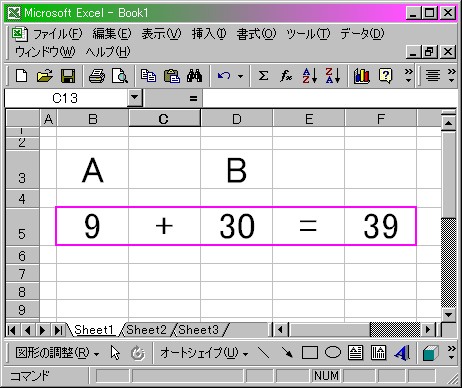Open the ファイル(F) menu
The width and height of the screenshot is (462, 388).
click(57, 34)
